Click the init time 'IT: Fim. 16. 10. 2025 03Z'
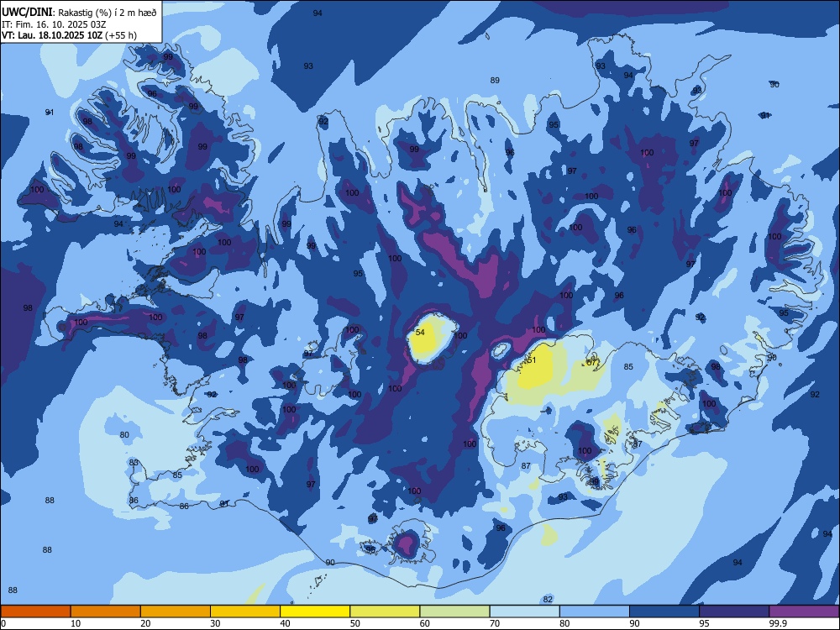 click(54, 24)
